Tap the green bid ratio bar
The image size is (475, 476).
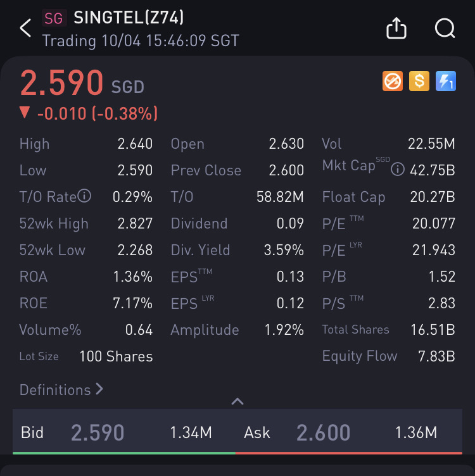click(124, 453)
